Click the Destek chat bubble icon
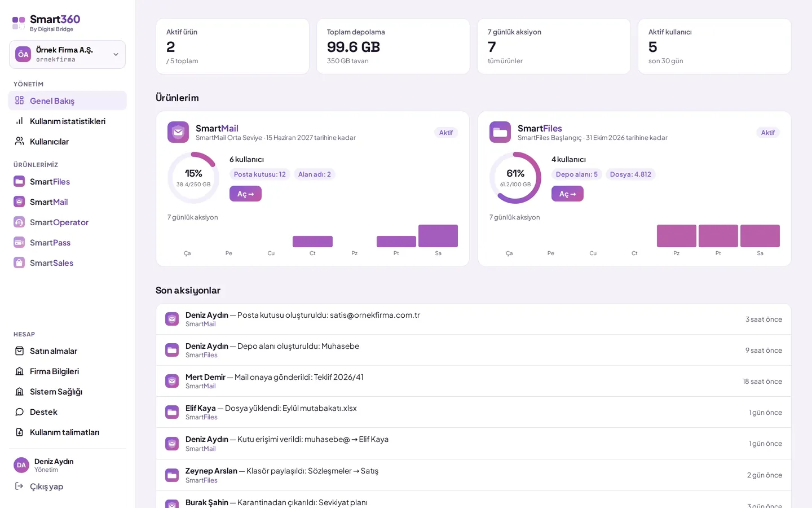This screenshot has height=508, width=812. tap(19, 411)
